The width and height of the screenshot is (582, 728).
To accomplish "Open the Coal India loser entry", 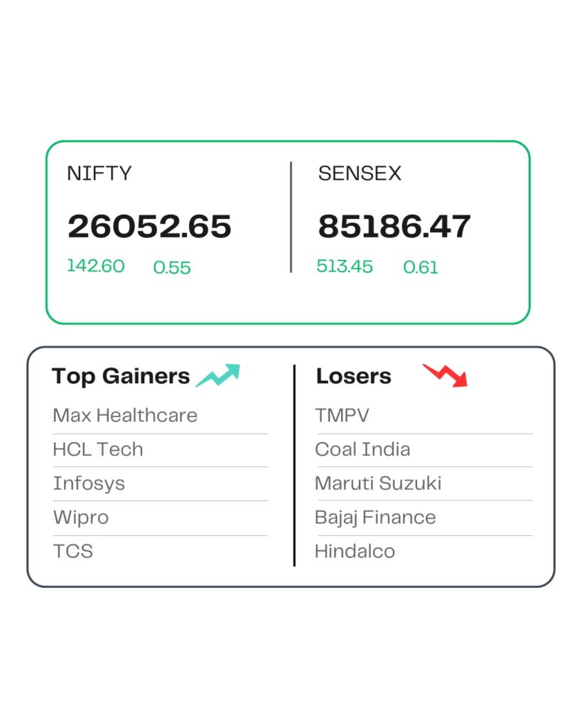I will point(362,449).
